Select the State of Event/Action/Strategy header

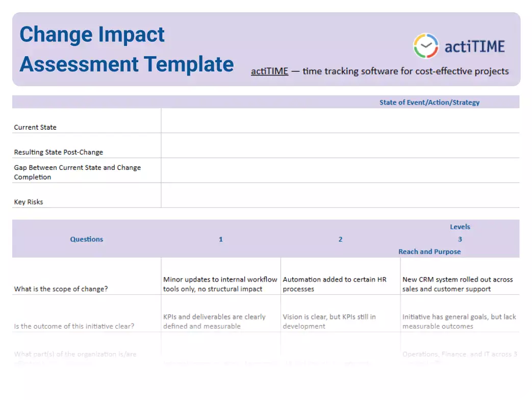[x=429, y=102]
